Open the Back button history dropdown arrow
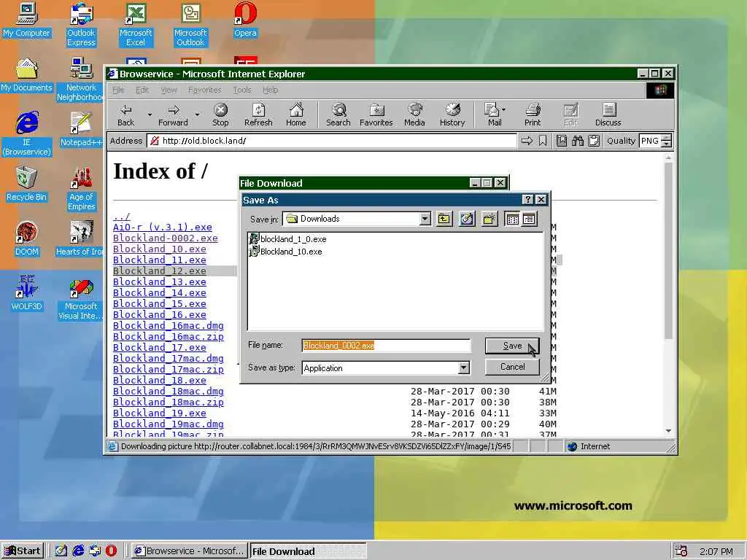 (x=150, y=114)
